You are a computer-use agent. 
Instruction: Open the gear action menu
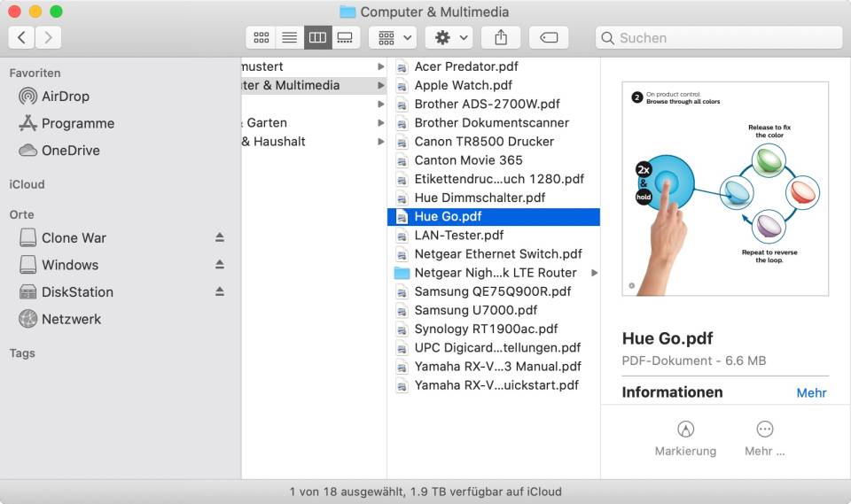[449, 37]
